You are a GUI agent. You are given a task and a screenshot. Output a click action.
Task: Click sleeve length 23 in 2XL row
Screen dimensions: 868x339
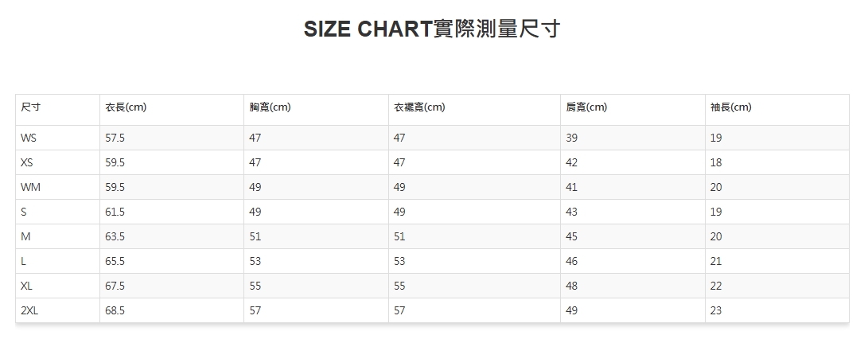[x=716, y=311]
